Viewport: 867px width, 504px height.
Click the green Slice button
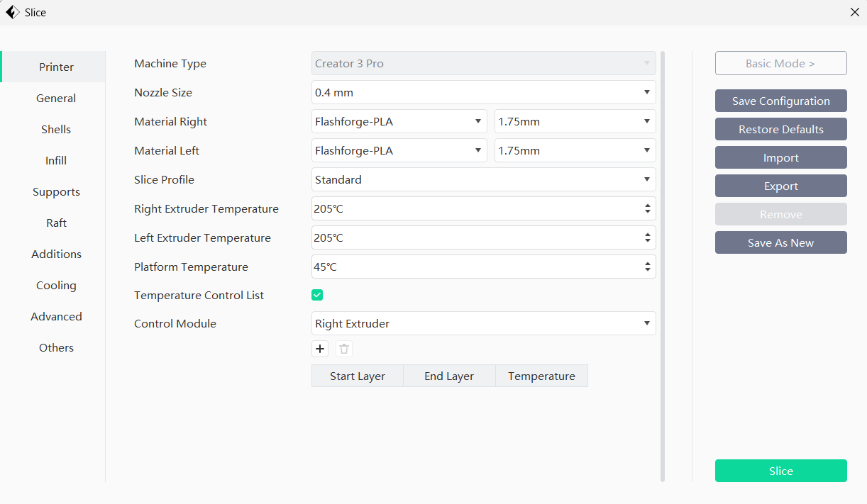point(780,471)
